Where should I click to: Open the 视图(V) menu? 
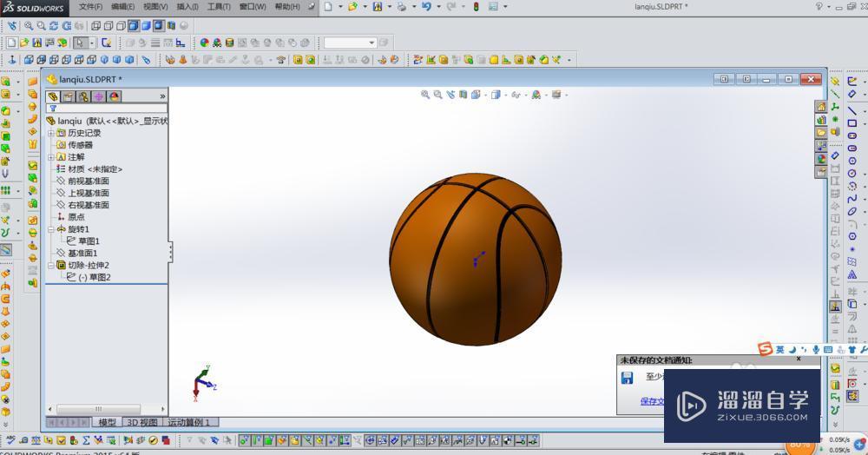[x=155, y=7]
